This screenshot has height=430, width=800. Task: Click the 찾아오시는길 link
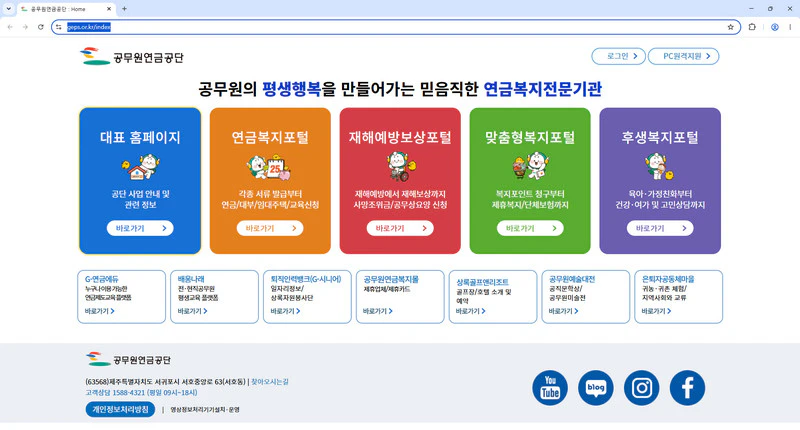click(x=269, y=382)
